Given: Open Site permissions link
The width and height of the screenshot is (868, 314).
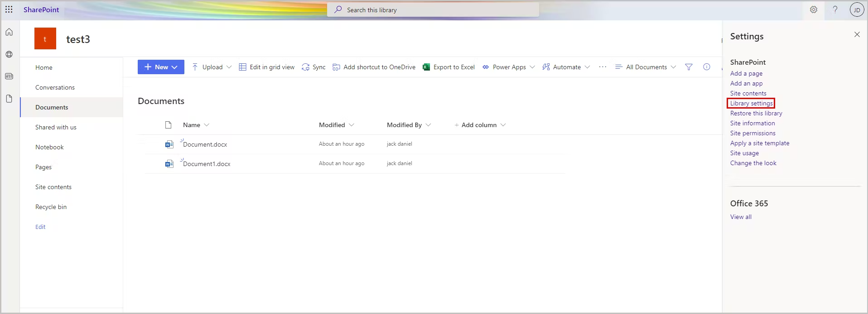Looking at the screenshot, I should (x=752, y=133).
